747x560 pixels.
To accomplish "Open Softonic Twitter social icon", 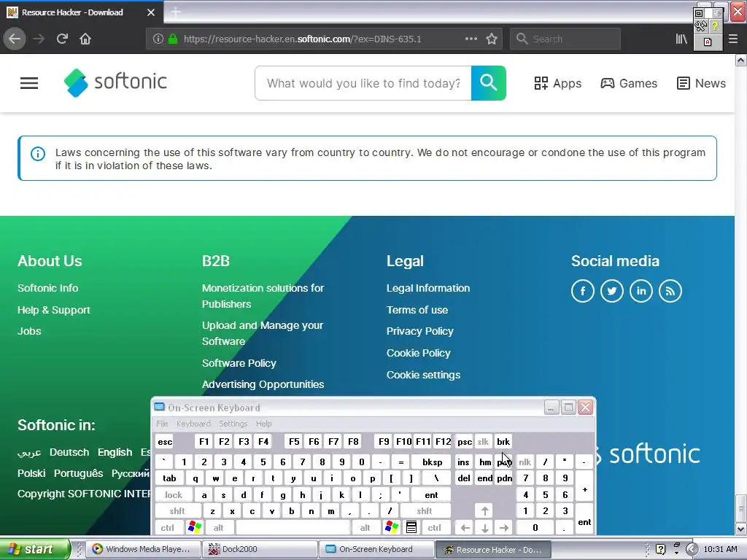I will (612, 291).
